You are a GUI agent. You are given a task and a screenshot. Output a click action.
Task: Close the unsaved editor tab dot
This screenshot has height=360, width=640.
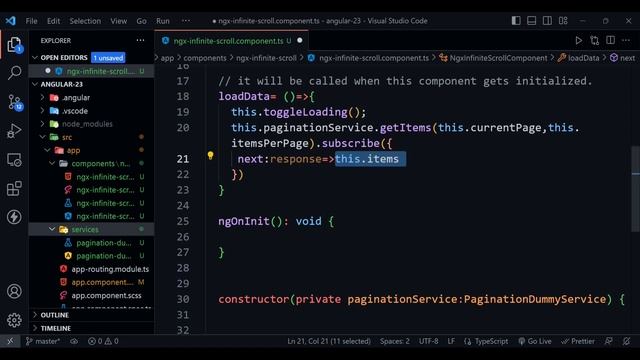pyautogui.click(x=300, y=40)
